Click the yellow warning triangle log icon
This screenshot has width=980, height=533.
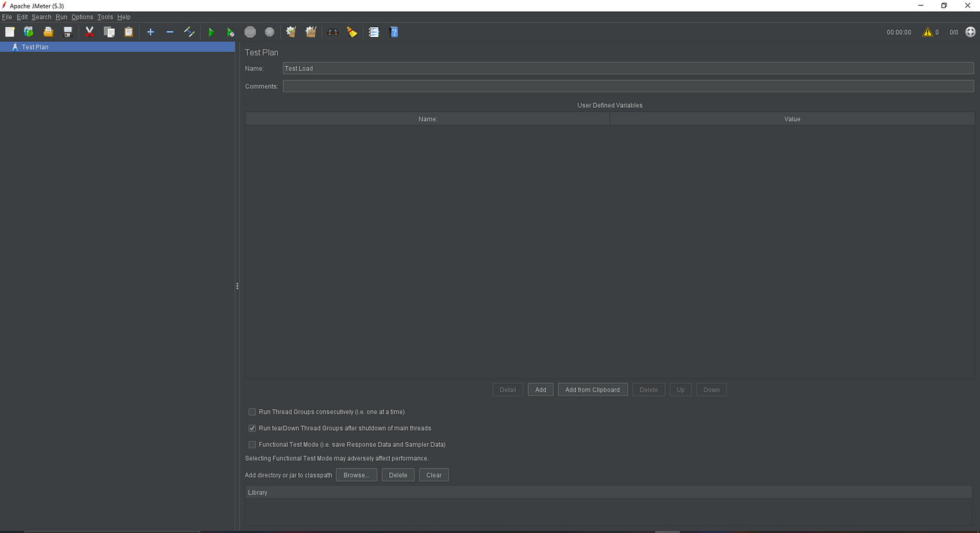pos(927,32)
